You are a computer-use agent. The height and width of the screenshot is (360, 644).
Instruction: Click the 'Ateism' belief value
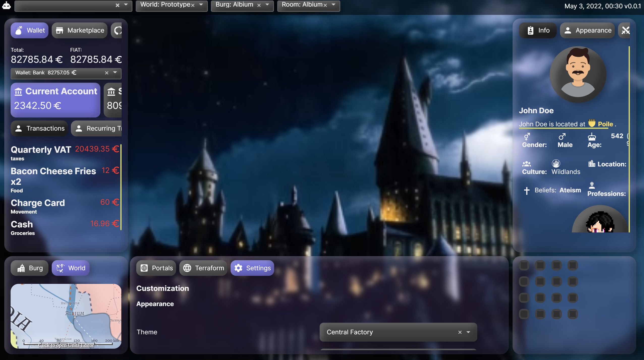pos(570,190)
